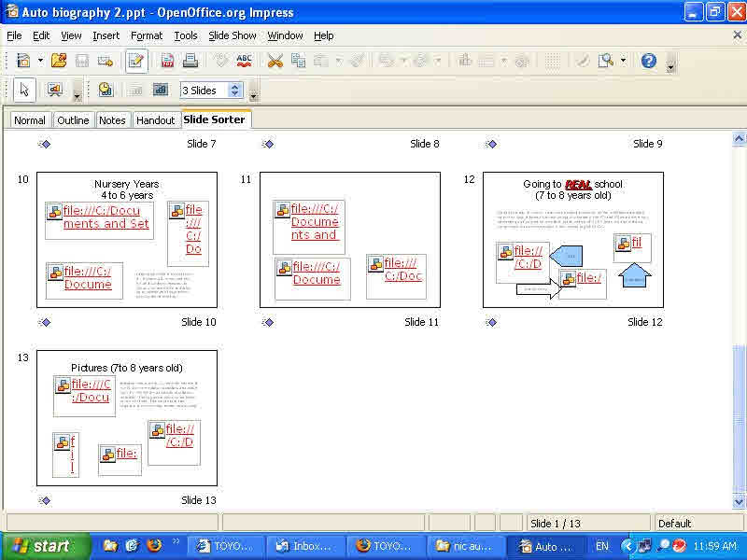747x560 pixels.
Task: Click the Cut scissors icon
Action: 275,61
